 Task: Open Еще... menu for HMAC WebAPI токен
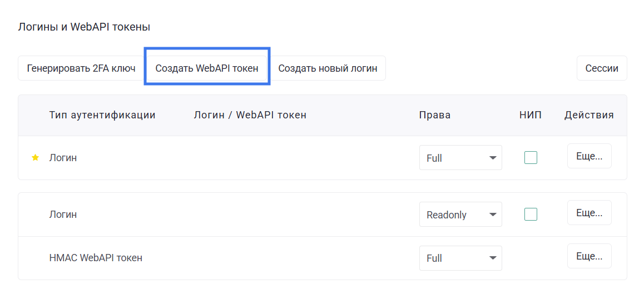[589, 256]
